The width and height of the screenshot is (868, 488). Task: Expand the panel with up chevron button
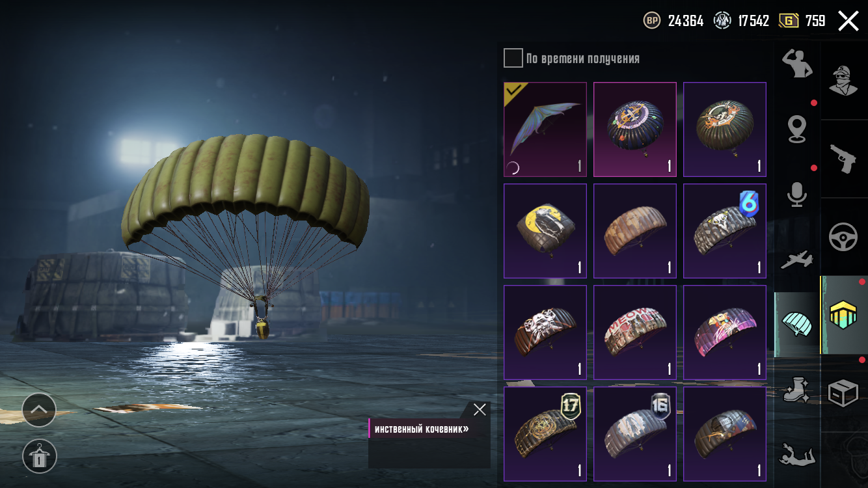(x=39, y=410)
